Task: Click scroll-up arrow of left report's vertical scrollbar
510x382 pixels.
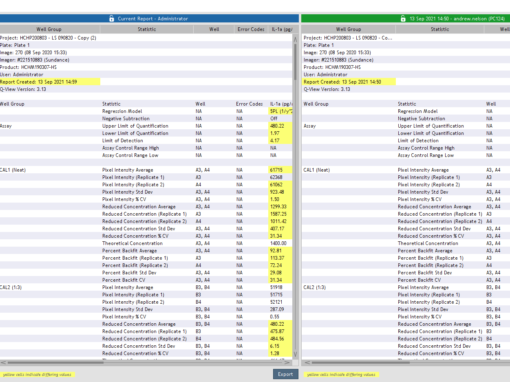Action: point(295,39)
